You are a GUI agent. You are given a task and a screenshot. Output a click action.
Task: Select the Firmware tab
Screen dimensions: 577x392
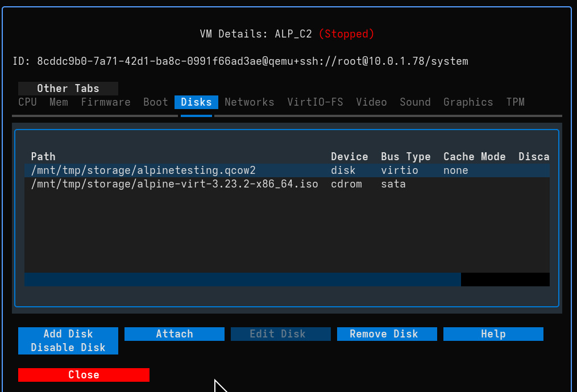click(x=105, y=102)
